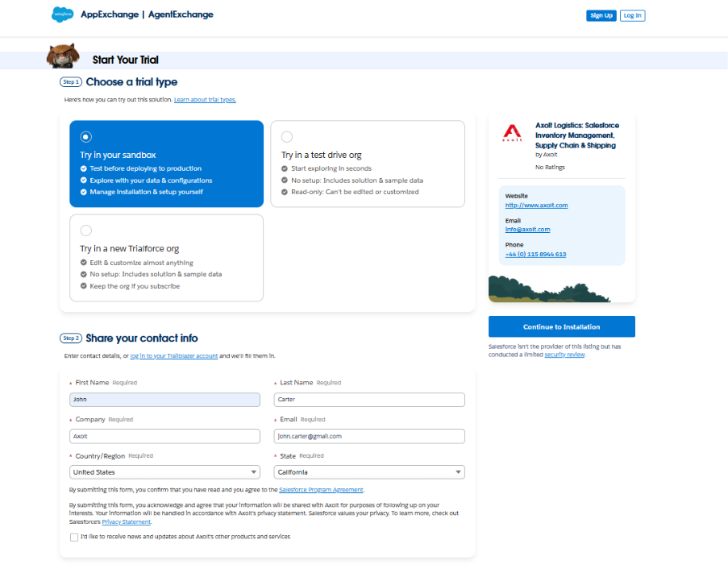728x573 pixels.
Task: Call the Axolt phone number link
Action: point(535,255)
